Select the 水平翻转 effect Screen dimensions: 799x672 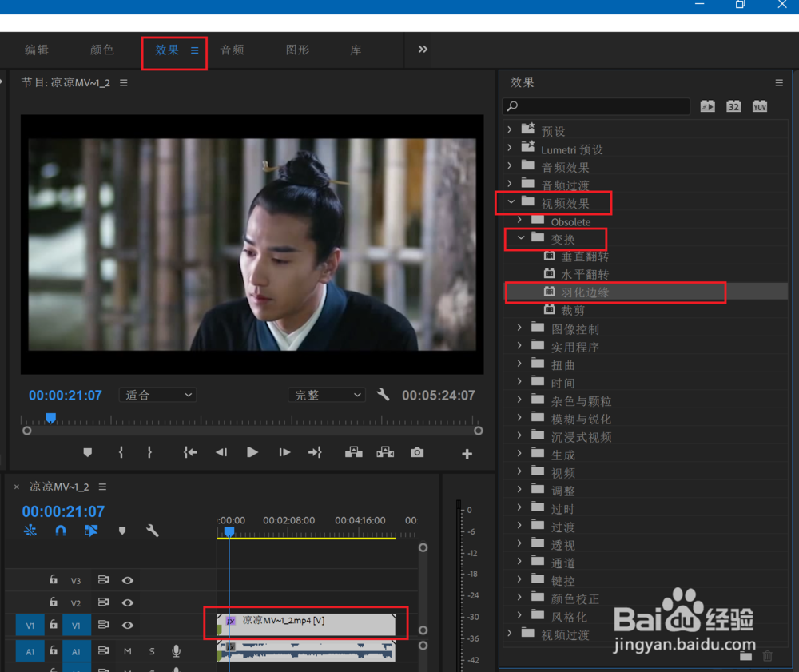point(585,275)
